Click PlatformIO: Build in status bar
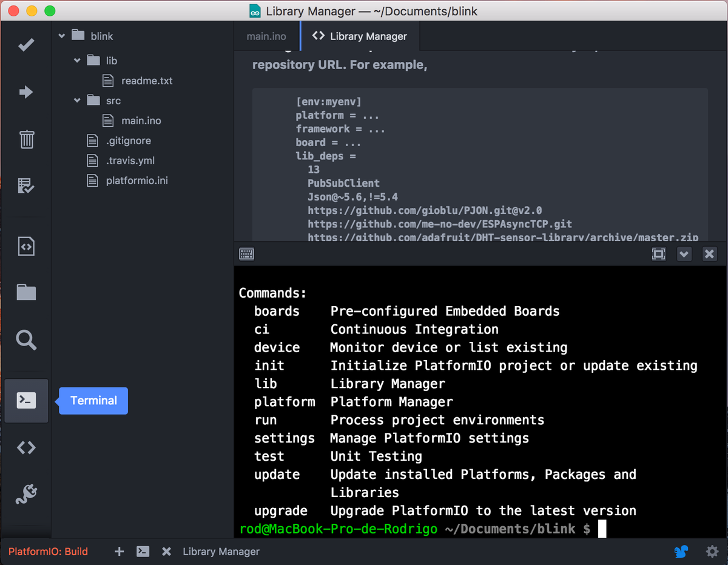Screen dimensions: 728x565 (x=48, y=552)
